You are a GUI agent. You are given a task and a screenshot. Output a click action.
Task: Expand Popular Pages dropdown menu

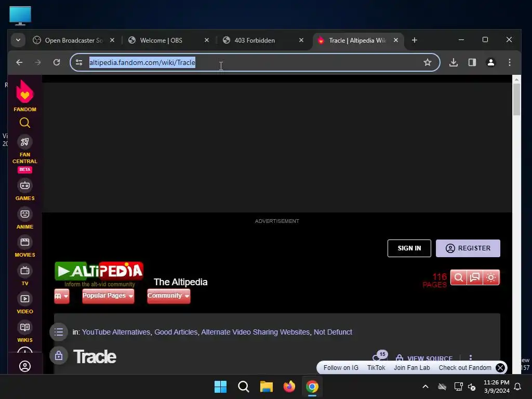108,296
